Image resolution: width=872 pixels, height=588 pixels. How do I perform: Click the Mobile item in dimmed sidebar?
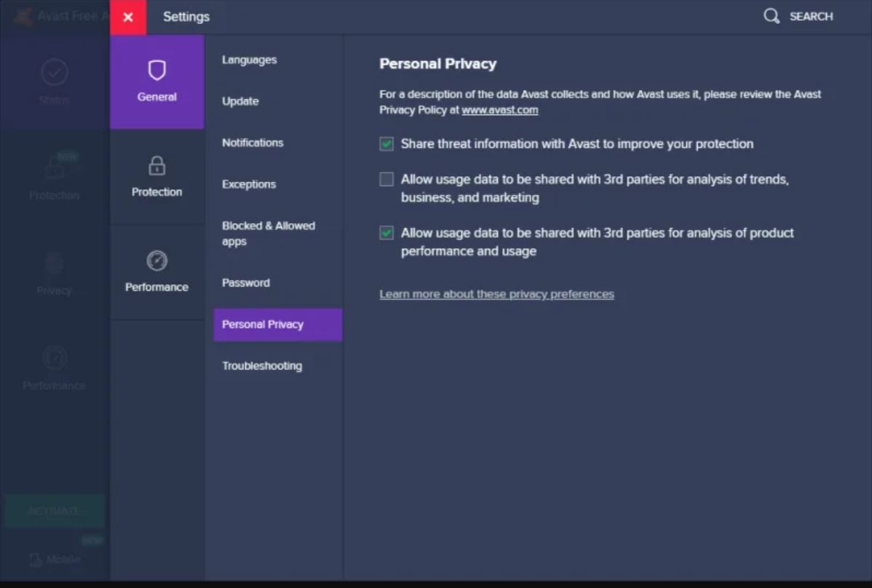click(x=55, y=560)
